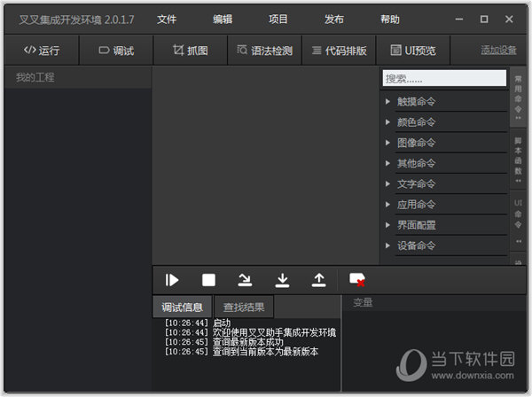This screenshot has width=532, height=397.
Task: Open the 抓图 screenshot capture tool
Action: [x=191, y=51]
